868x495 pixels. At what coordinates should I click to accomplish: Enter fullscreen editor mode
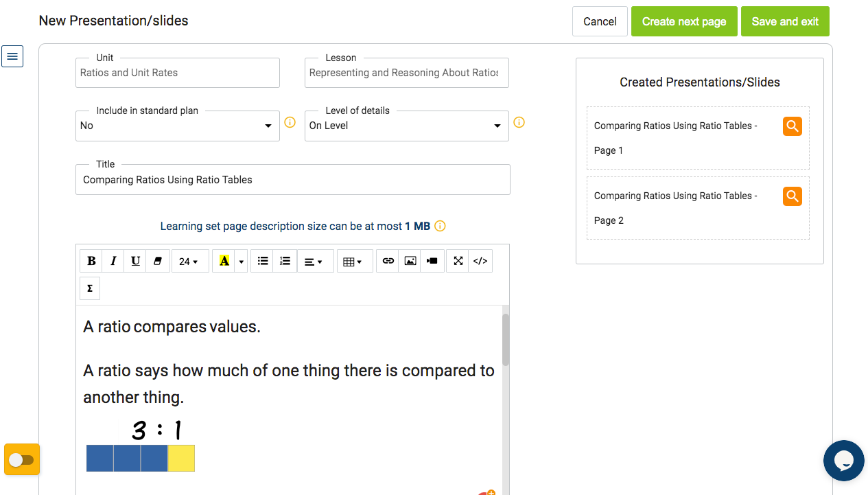click(x=458, y=261)
